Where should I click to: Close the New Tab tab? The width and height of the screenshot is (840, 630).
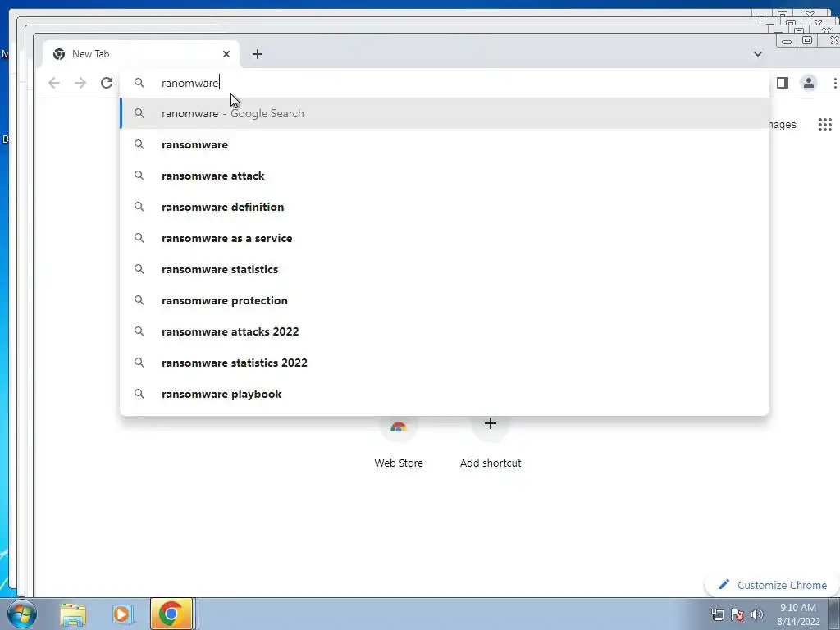tap(226, 54)
